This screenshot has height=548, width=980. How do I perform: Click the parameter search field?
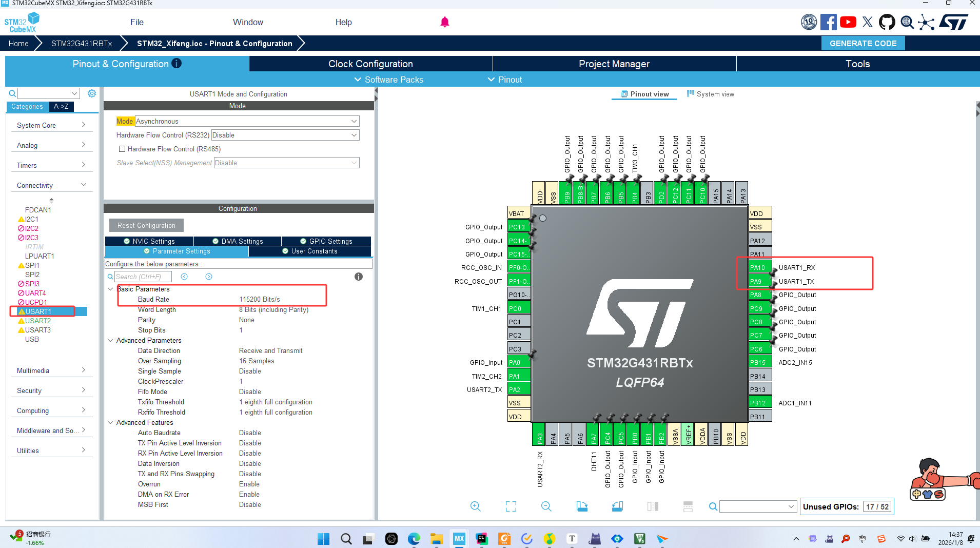[143, 277]
